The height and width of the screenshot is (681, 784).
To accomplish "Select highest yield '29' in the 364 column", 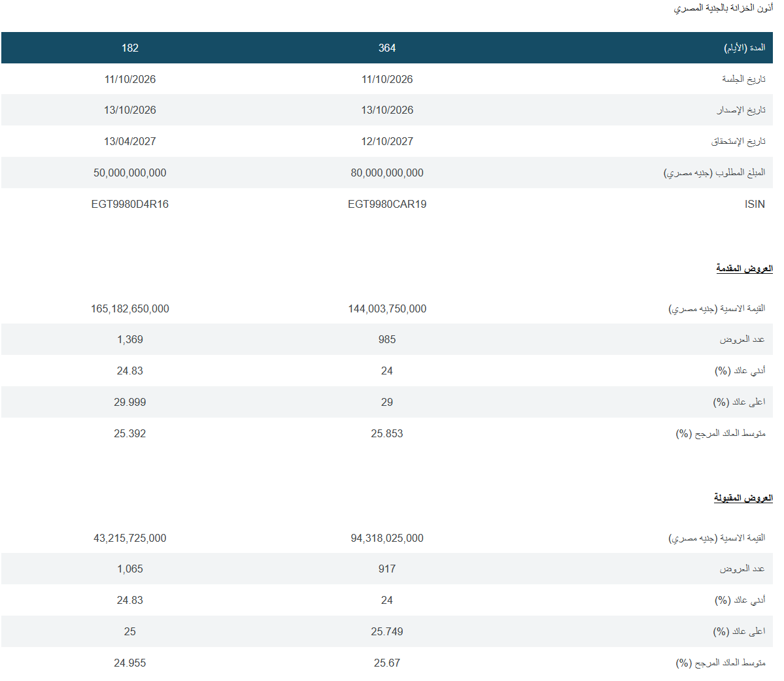I will pos(387,402).
